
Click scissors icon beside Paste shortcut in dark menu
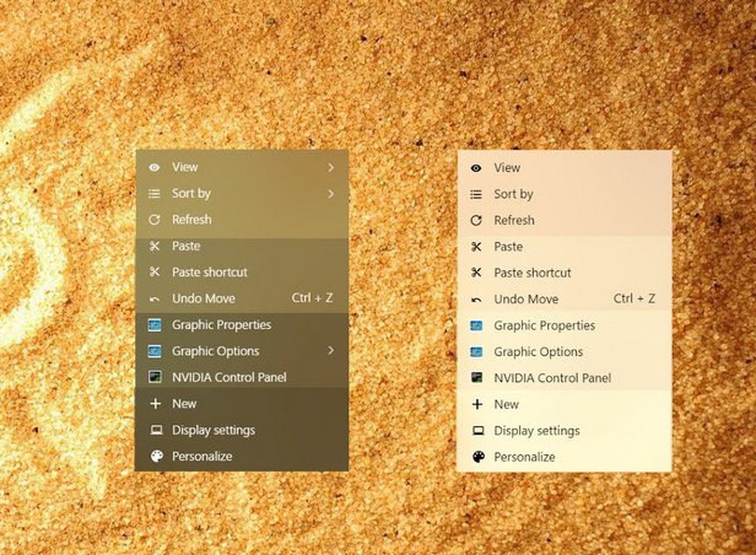pos(154,272)
